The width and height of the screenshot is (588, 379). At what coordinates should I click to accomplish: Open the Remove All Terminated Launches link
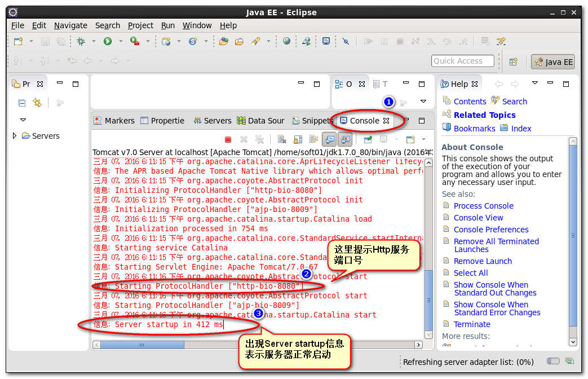[x=496, y=245]
